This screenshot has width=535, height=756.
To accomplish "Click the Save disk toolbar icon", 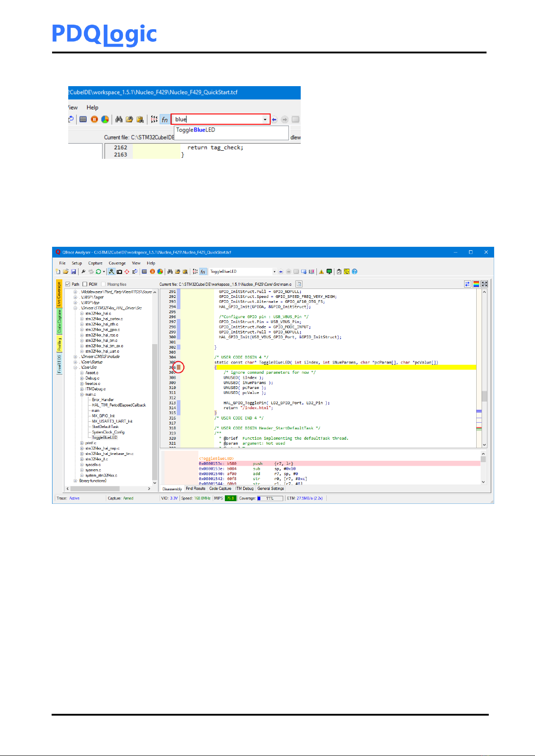I will 74,271.
